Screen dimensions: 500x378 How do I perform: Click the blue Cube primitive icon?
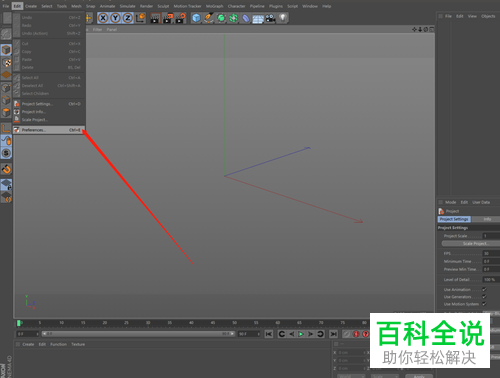[x=196, y=18]
